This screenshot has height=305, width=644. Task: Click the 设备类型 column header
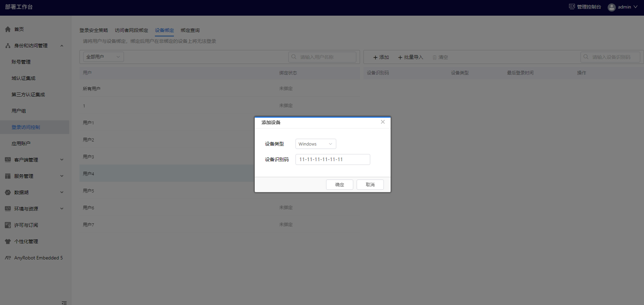tap(460, 73)
